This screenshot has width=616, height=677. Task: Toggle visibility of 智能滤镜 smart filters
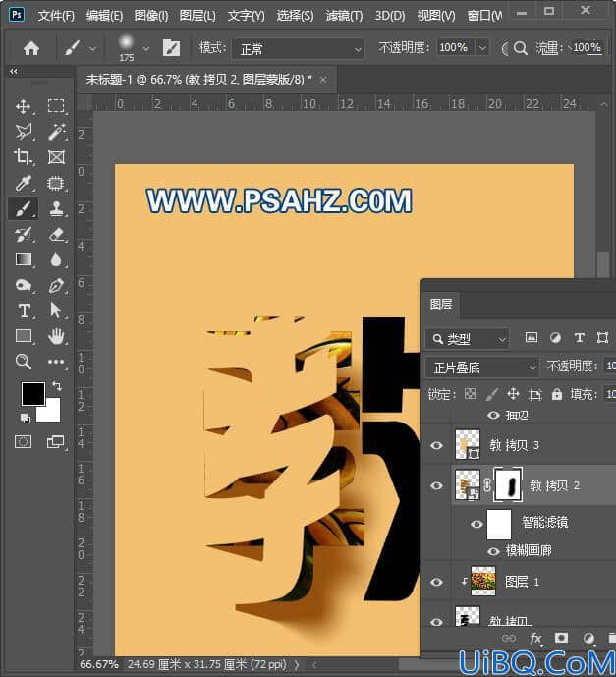point(476,524)
